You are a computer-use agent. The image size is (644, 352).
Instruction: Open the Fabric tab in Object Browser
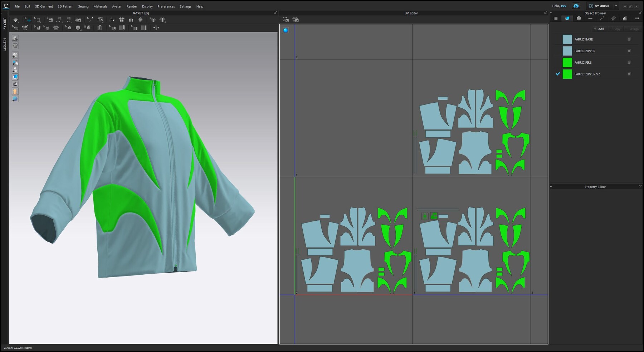567,18
